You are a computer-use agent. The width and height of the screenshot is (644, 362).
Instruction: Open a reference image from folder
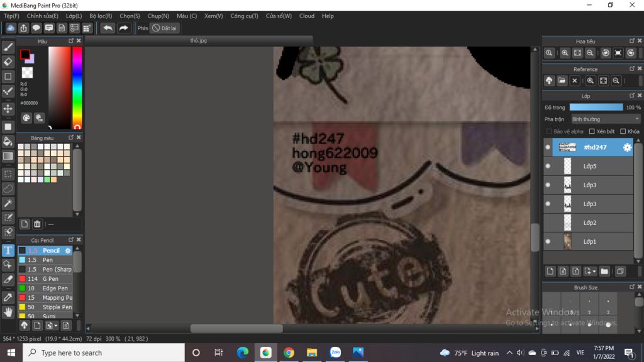562,81
